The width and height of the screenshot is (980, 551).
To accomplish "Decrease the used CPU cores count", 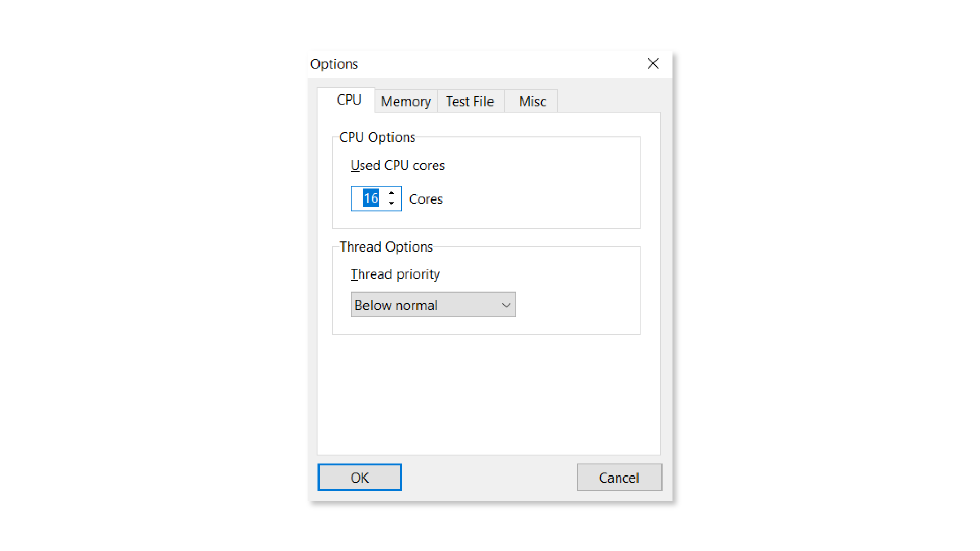I will (x=391, y=204).
